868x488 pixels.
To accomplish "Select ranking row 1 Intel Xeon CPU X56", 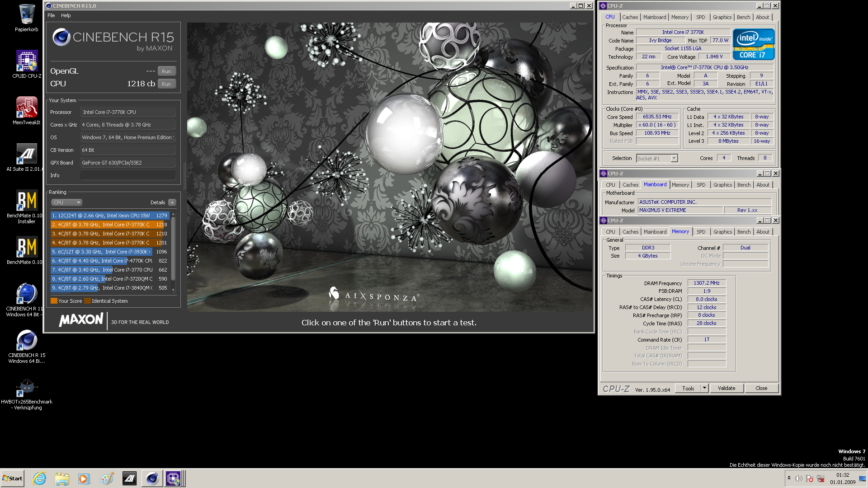I will pos(110,216).
